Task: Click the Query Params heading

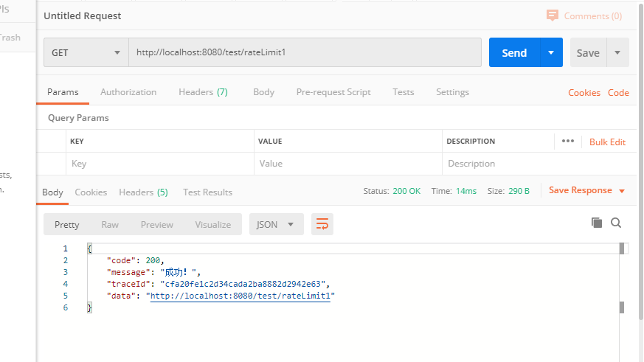Action: pos(78,118)
